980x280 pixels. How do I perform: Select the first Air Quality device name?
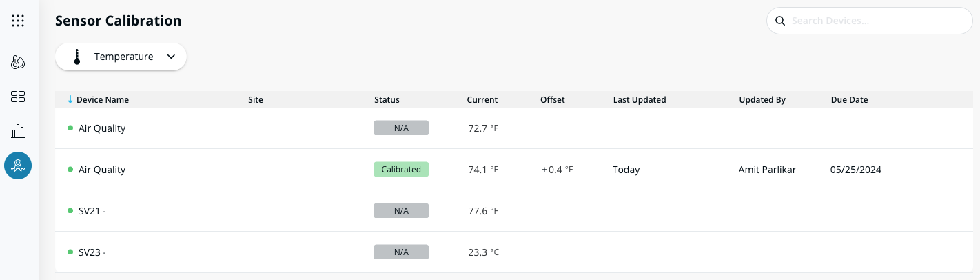(x=102, y=128)
